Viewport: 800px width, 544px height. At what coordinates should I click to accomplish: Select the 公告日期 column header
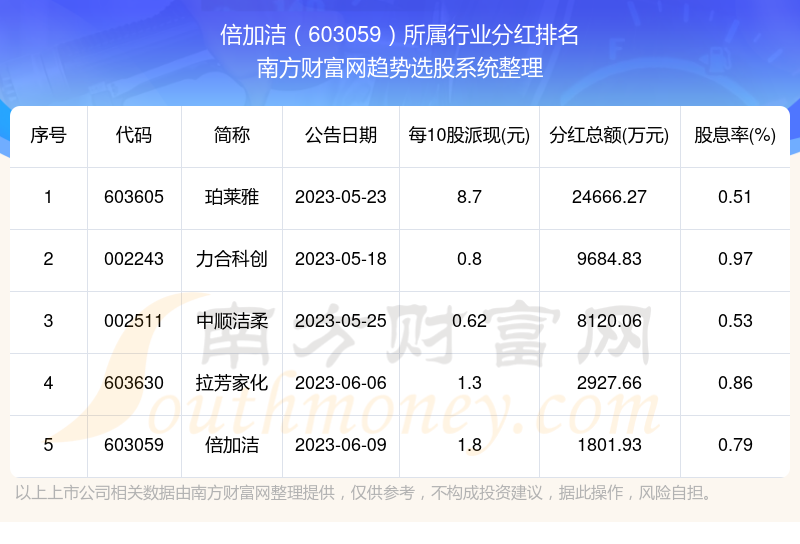(341, 135)
